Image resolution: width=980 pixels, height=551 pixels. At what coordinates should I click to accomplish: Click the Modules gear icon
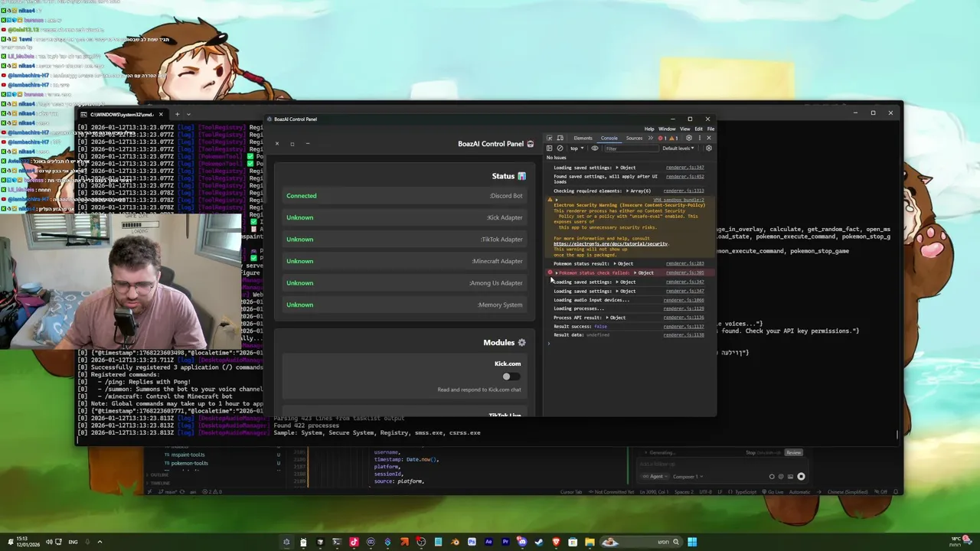tap(521, 343)
